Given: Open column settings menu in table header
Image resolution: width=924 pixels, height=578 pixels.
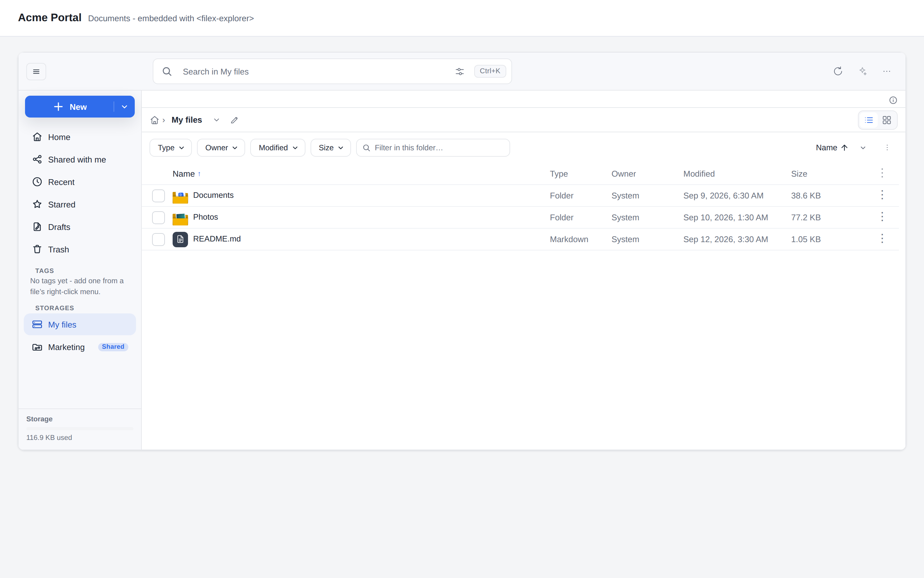Looking at the screenshot, I should [882, 173].
